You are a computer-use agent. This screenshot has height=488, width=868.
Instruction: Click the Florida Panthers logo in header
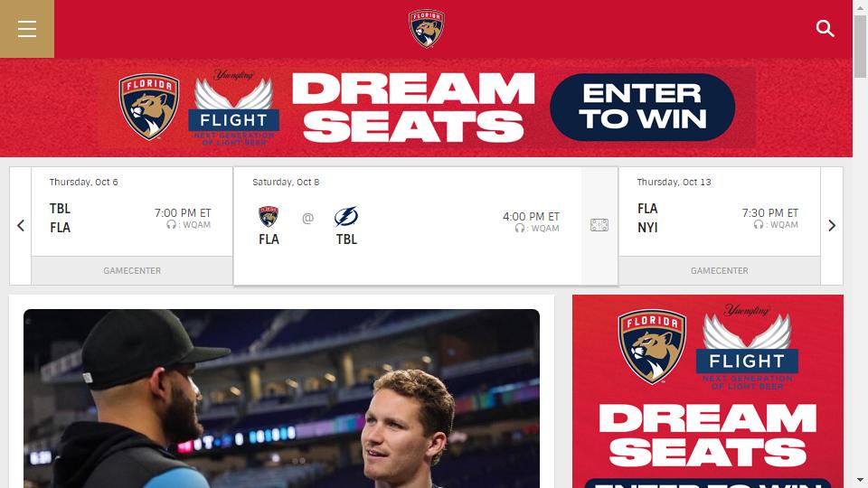pyautogui.click(x=426, y=28)
